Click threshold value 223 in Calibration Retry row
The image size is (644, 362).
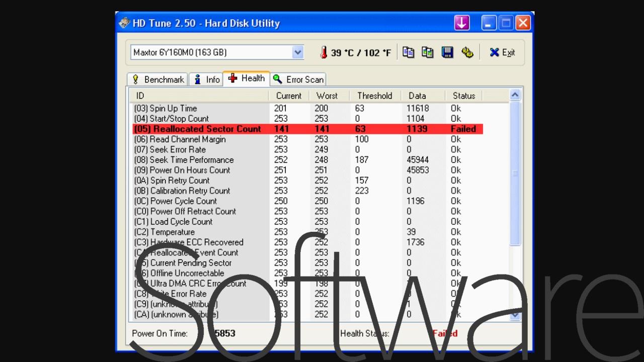click(361, 191)
